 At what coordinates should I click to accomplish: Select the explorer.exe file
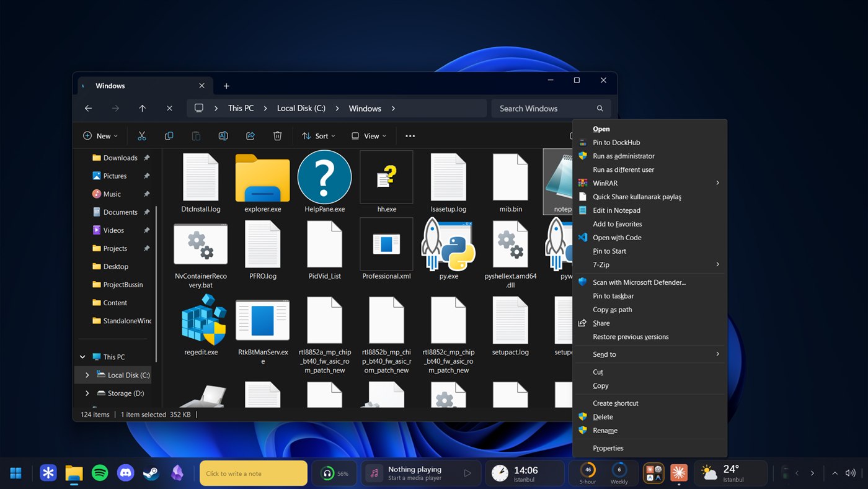(263, 183)
